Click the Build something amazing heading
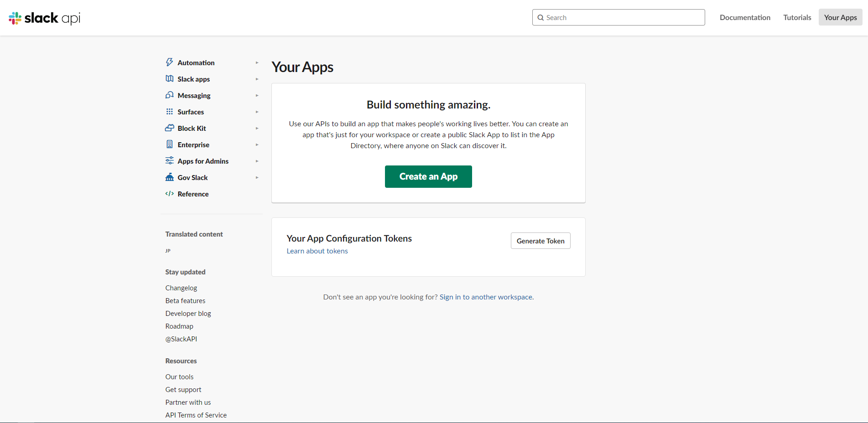The width and height of the screenshot is (868, 423). click(x=428, y=105)
